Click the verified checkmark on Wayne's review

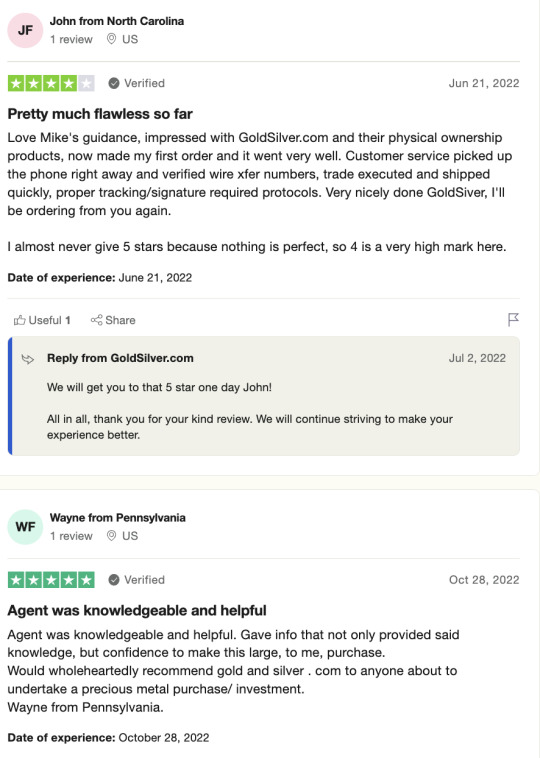[x=114, y=580]
